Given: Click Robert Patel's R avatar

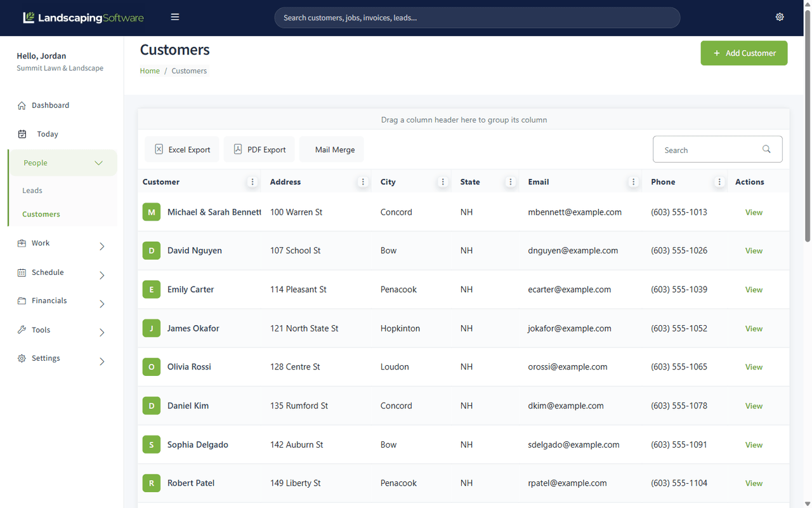Looking at the screenshot, I should click(152, 483).
